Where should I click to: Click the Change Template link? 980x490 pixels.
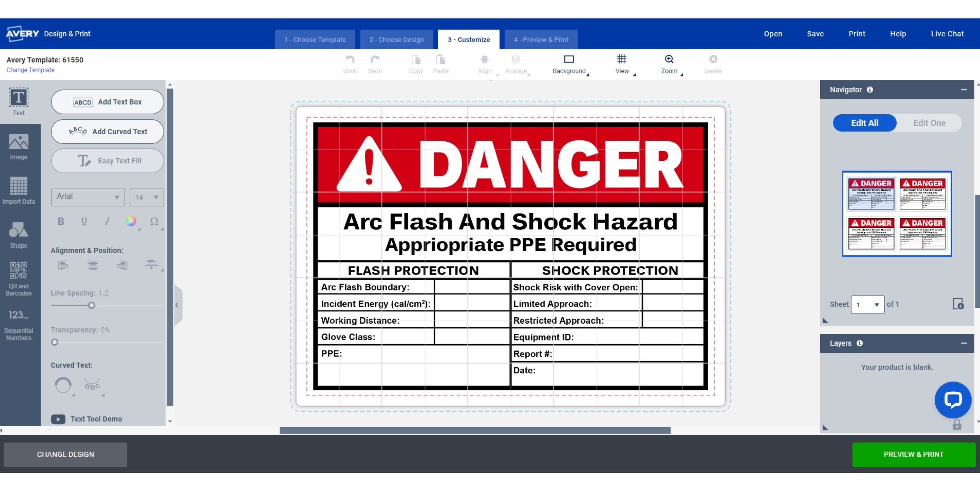point(30,70)
